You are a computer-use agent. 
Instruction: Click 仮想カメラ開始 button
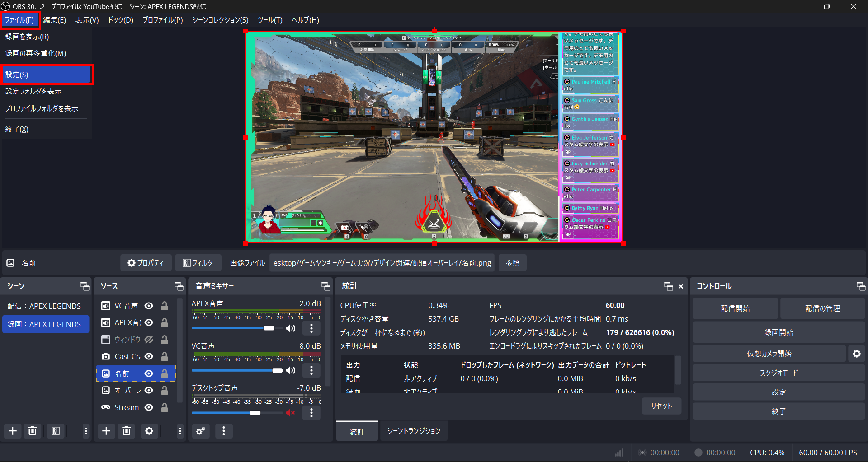[x=769, y=354]
